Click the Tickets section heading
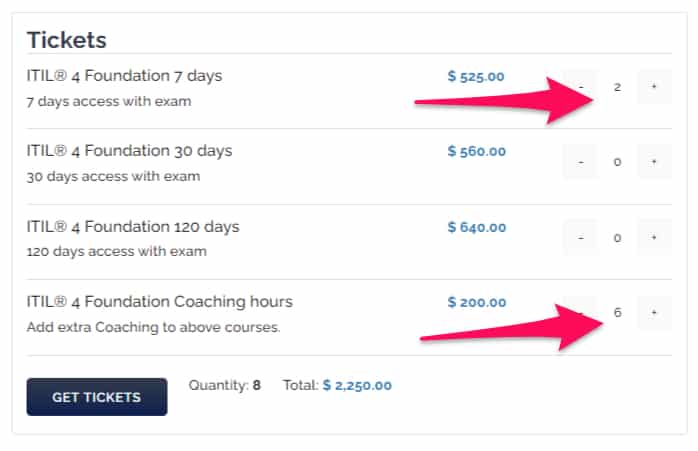 pos(66,40)
